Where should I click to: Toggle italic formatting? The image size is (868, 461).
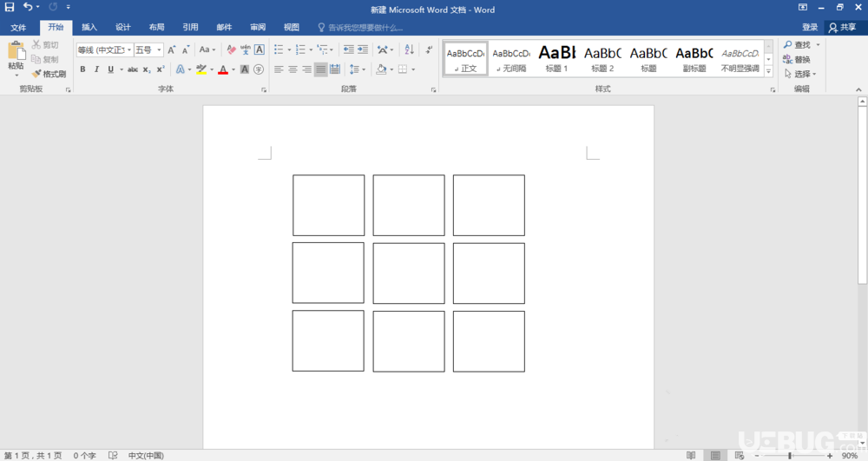pos(97,69)
